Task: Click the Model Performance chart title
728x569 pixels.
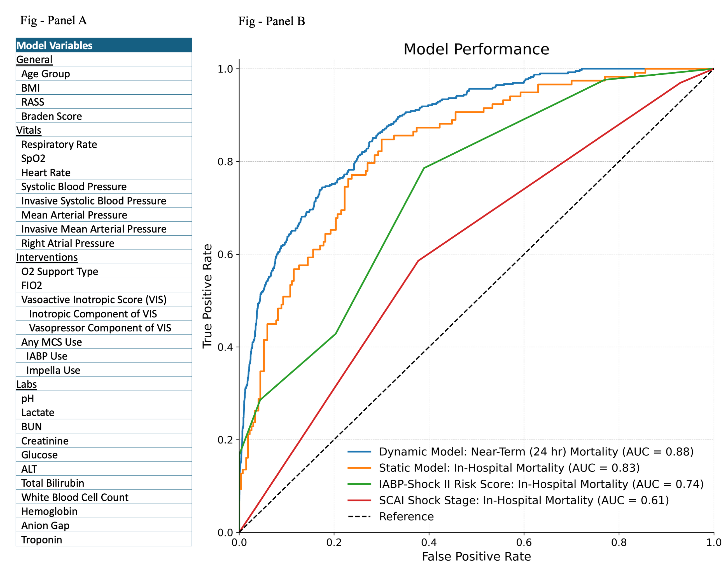Action: [476, 49]
